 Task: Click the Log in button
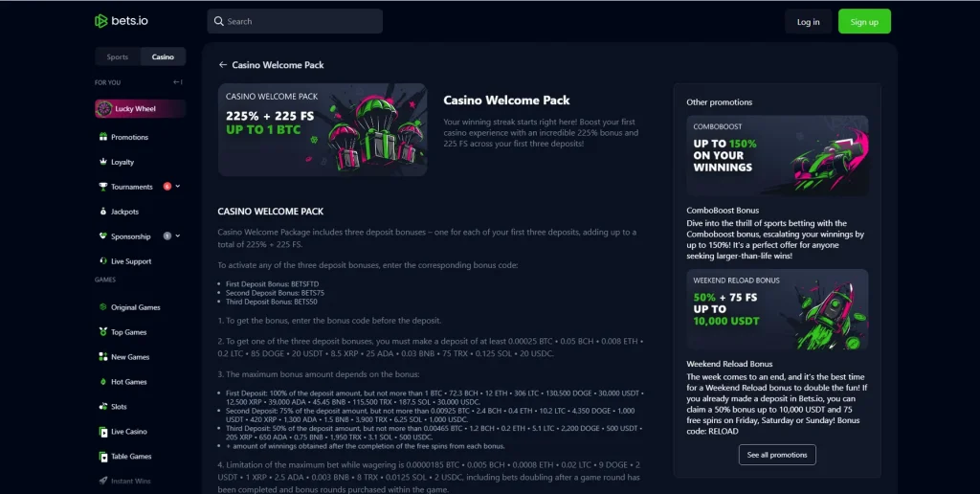coord(808,21)
